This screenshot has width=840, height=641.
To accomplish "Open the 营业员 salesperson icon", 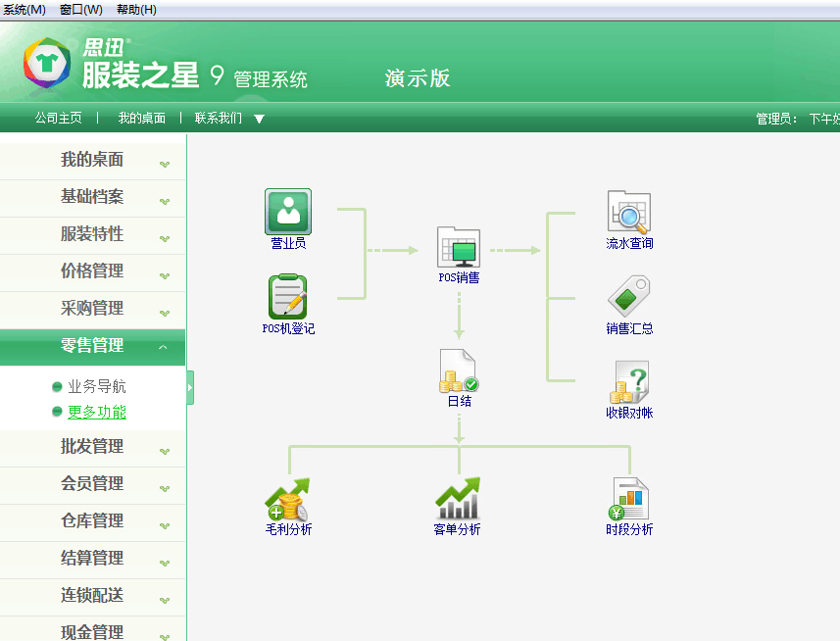I will pyautogui.click(x=288, y=212).
